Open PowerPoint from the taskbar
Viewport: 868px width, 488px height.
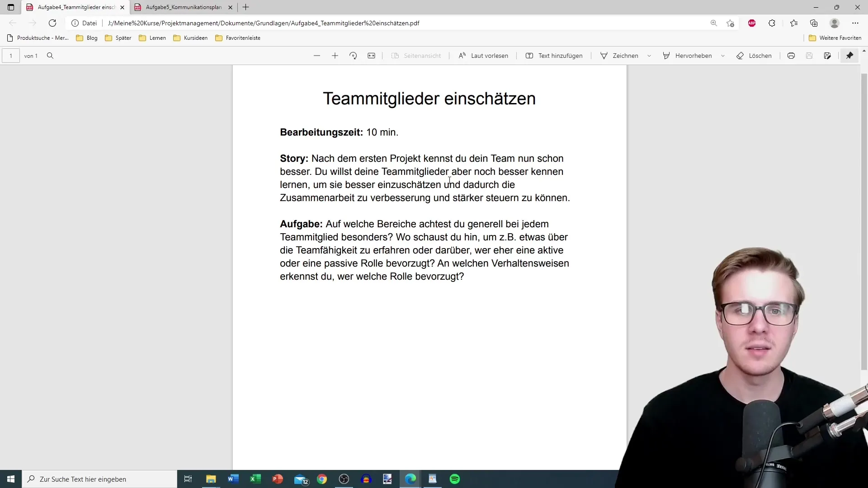click(x=278, y=479)
